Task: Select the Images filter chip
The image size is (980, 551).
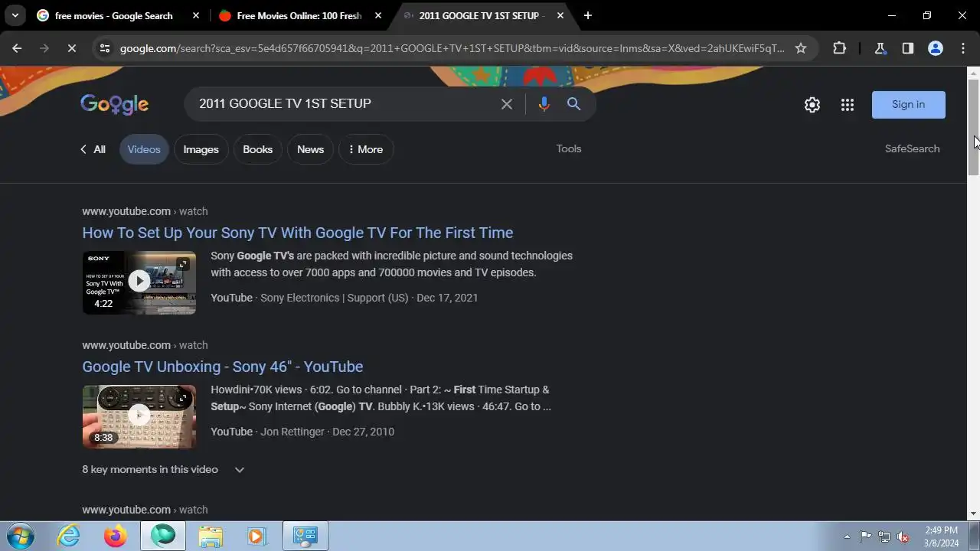Action: click(201, 149)
